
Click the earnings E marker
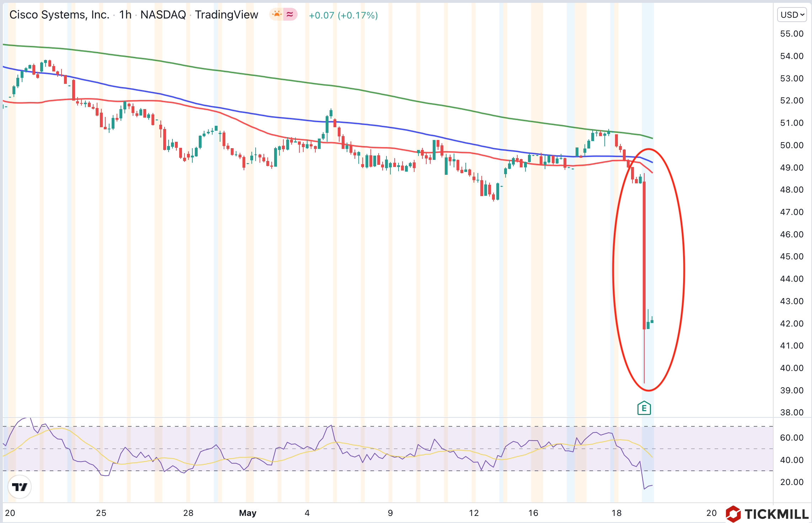tap(644, 408)
